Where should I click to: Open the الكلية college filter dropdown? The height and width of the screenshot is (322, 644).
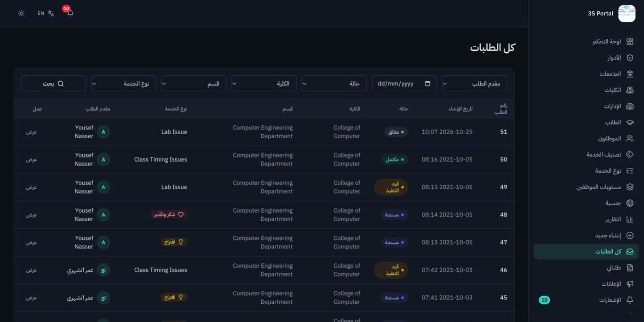(264, 84)
